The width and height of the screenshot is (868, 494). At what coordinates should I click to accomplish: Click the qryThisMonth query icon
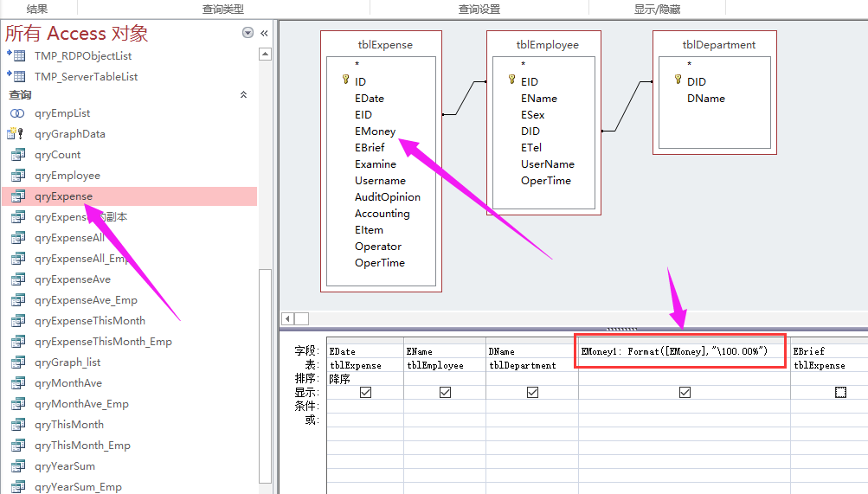(x=18, y=424)
